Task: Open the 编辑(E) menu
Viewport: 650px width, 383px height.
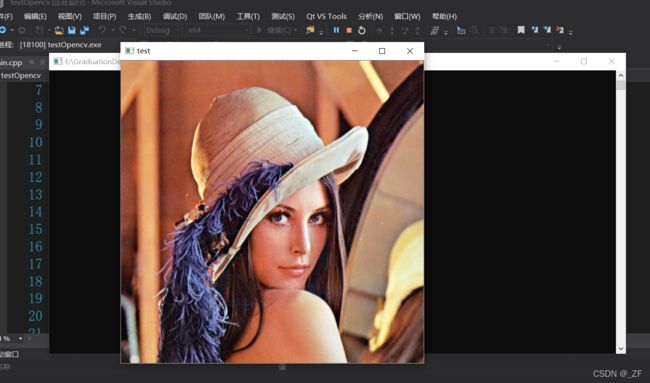Action: pyautogui.click(x=35, y=17)
